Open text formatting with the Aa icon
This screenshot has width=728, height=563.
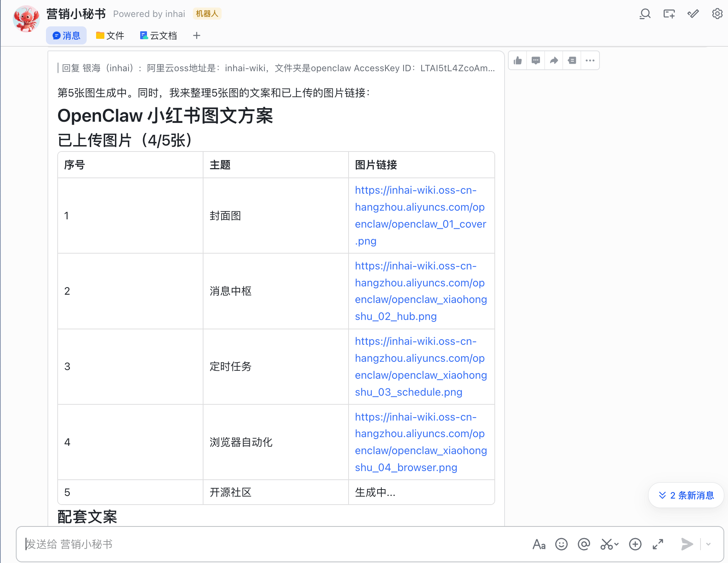point(539,544)
